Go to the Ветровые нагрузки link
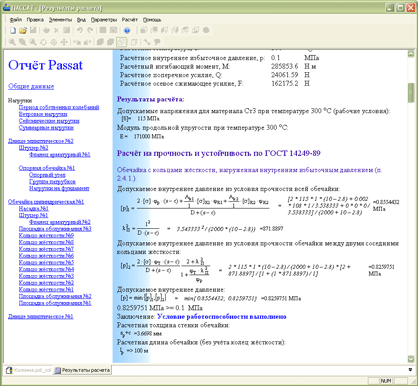Screen dimensions: 418x386 [x=43, y=114]
